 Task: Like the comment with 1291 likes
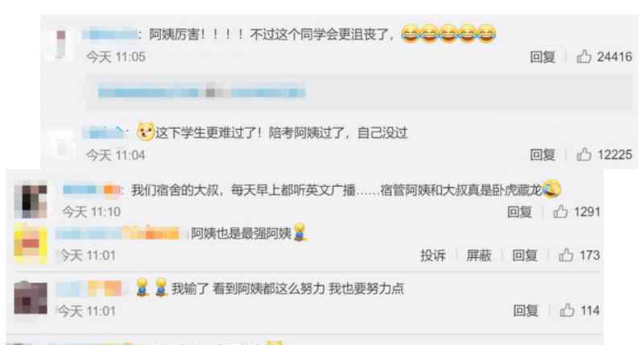560,212
